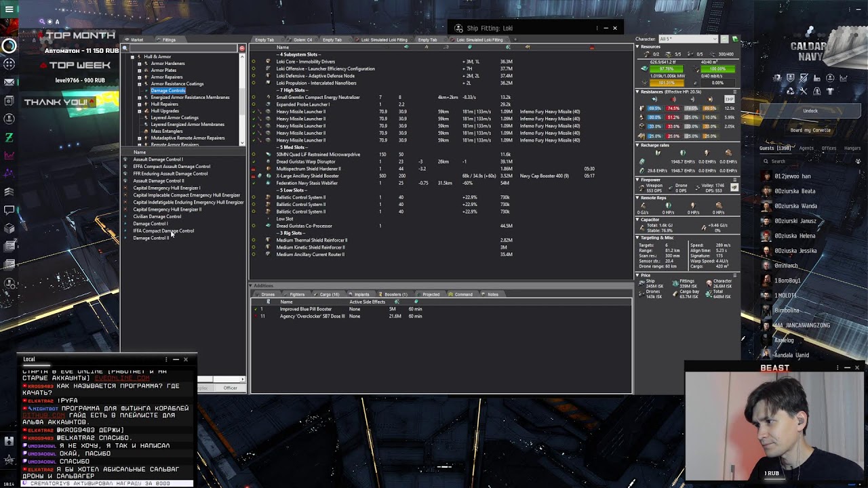
Task: Click the CPU usage 97.76% bar
Action: 667,69
